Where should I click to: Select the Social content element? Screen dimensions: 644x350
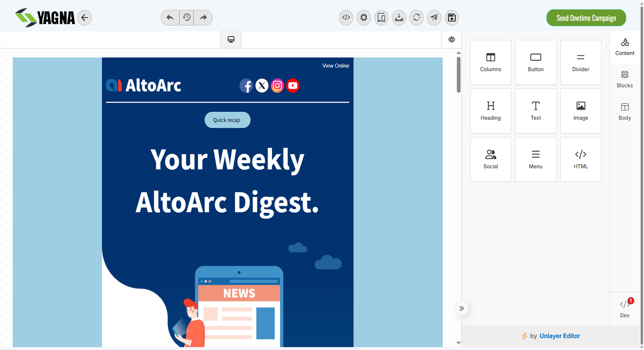[x=490, y=159]
